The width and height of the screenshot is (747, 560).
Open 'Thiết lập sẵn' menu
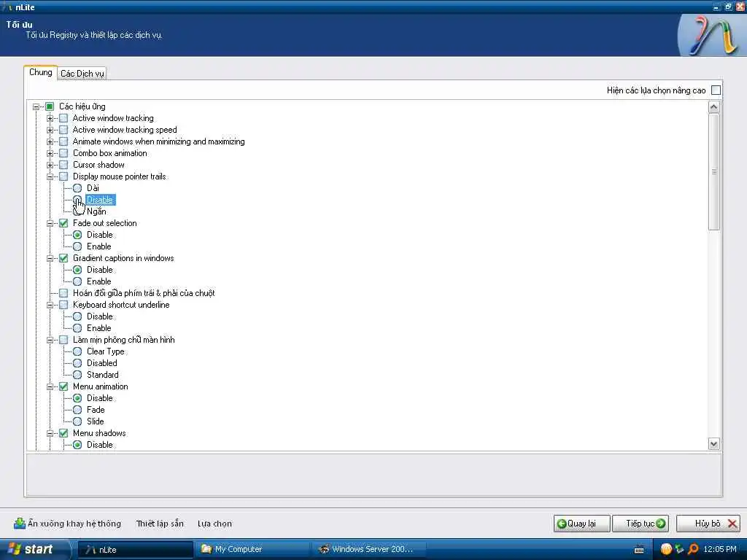pos(160,524)
